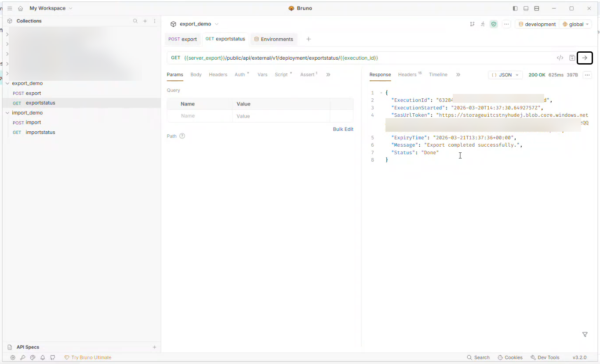Search collections with the magnifier icon
The image size is (600, 364).
[x=135, y=21]
